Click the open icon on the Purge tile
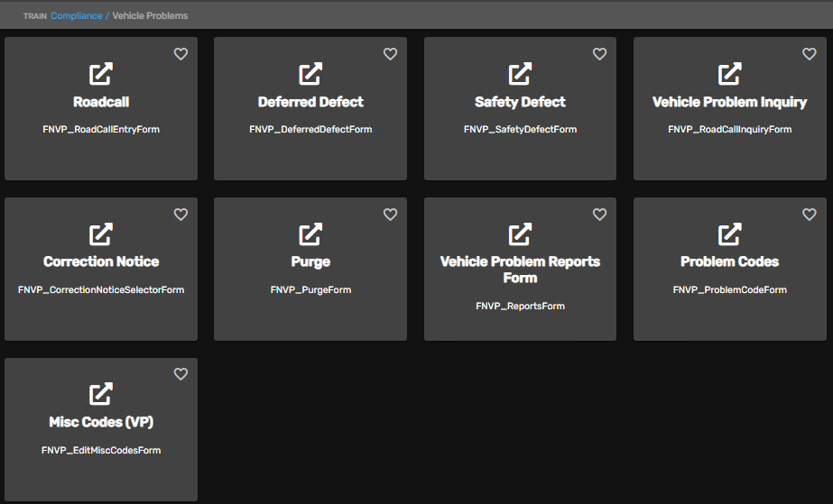Viewport: 833px width, 504px height. (x=310, y=234)
